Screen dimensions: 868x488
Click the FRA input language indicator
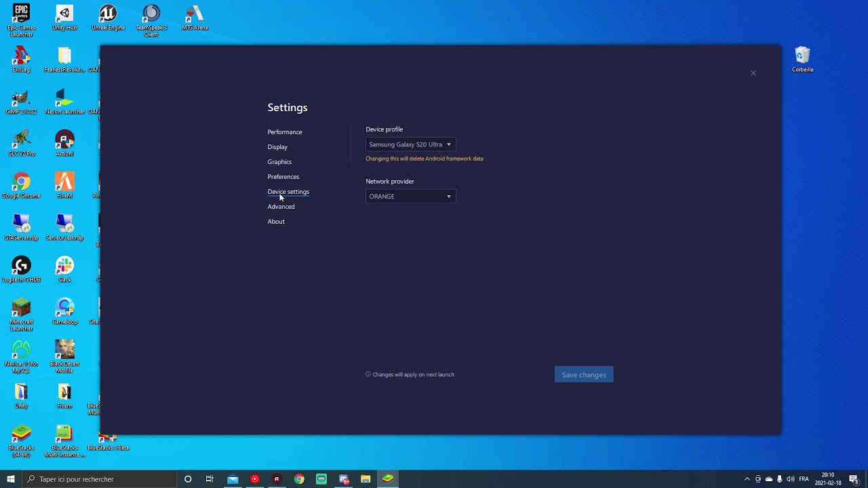(804, 479)
